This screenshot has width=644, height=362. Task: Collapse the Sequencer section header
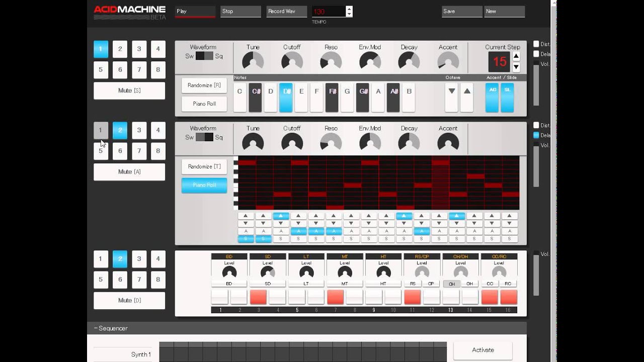tap(307, 328)
